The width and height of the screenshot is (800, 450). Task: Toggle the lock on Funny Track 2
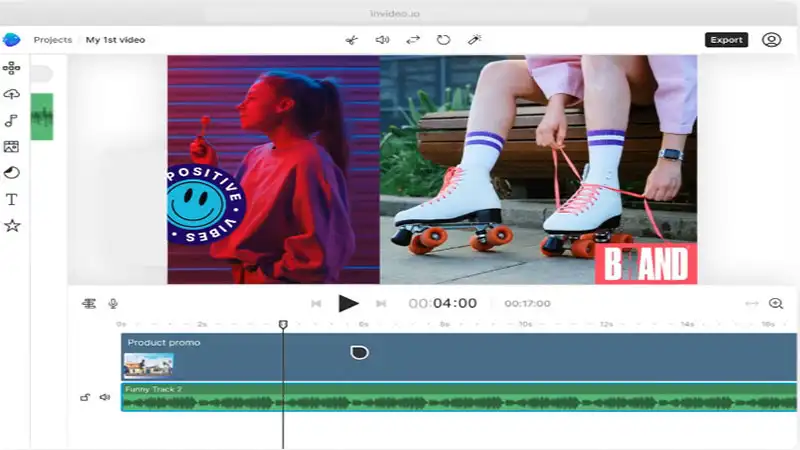click(x=85, y=397)
